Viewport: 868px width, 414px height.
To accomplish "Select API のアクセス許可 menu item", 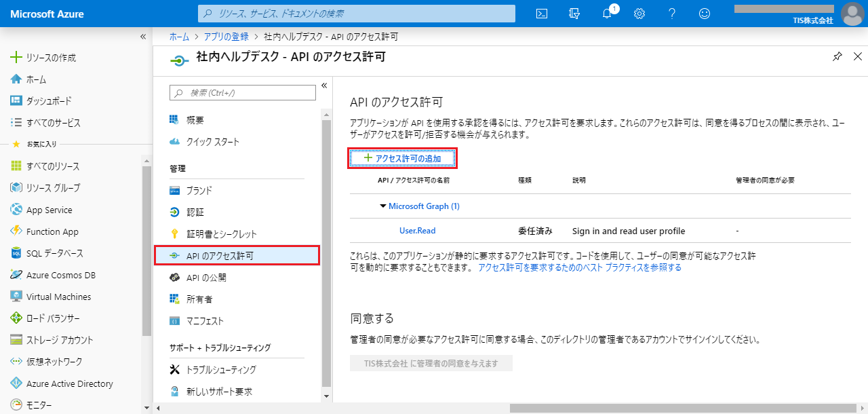I will pyautogui.click(x=236, y=255).
